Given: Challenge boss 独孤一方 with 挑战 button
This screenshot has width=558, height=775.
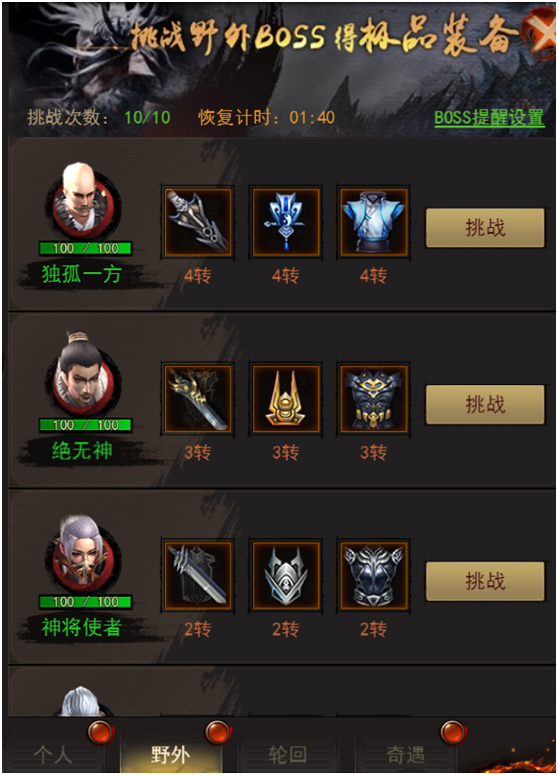Looking at the screenshot, I should click(485, 228).
